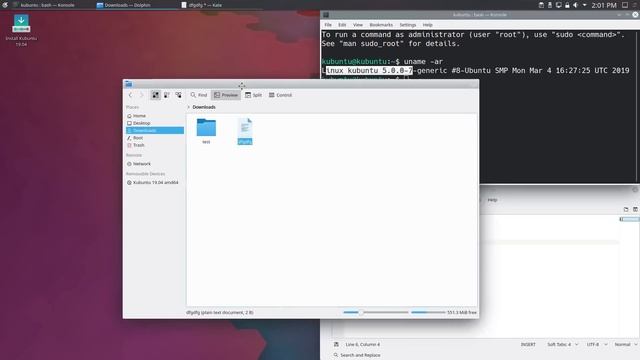Click Kate's save document icon top right

pyautogui.click(x=635, y=209)
